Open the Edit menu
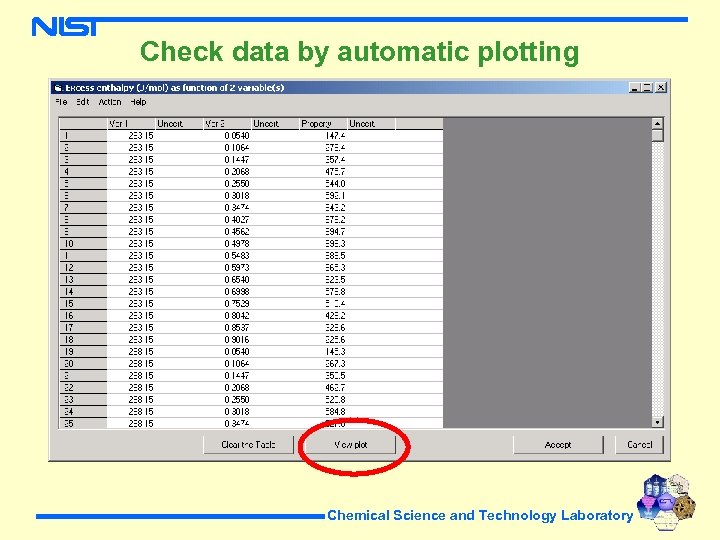Image resolution: width=720 pixels, height=540 pixels. coord(83,102)
